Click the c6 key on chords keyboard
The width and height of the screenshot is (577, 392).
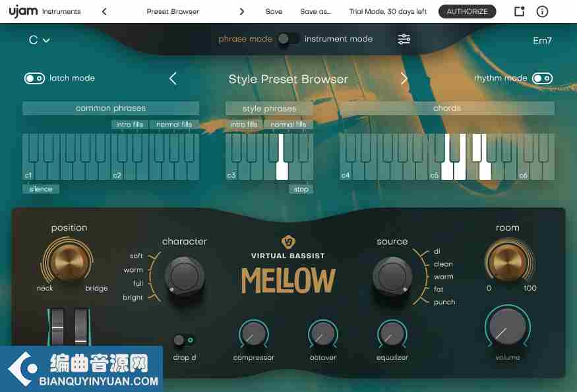tap(523, 171)
